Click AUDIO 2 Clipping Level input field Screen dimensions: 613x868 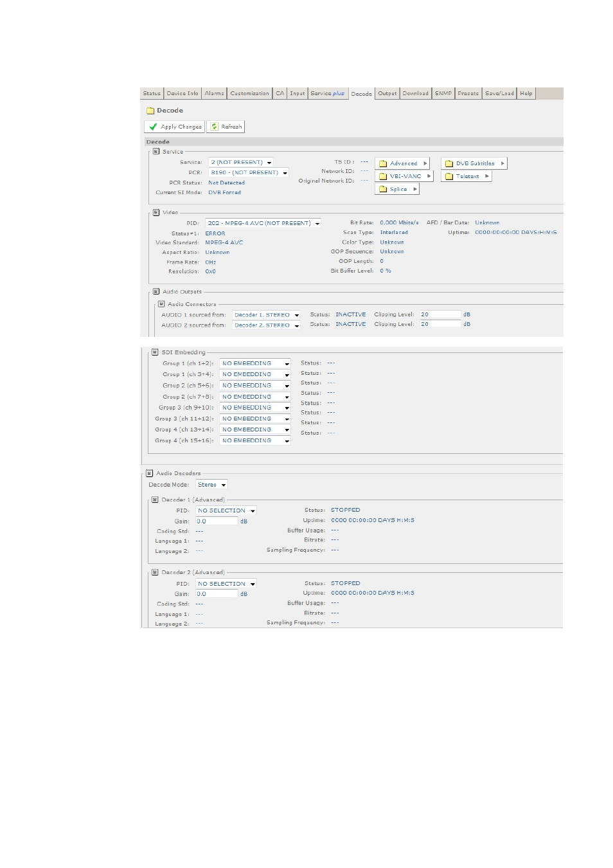pyautogui.click(x=440, y=324)
